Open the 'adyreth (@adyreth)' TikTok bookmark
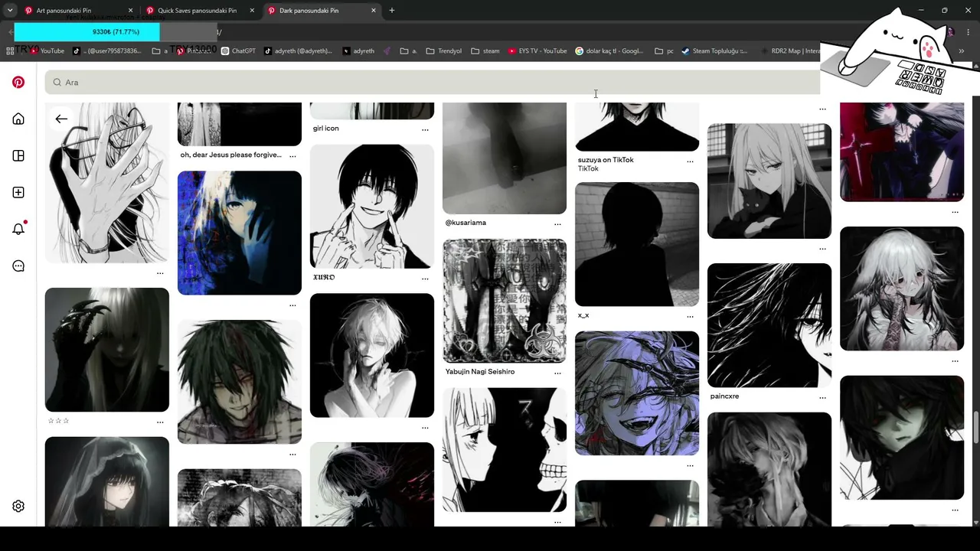This screenshot has height=551, width=980. click(x=298, y=51)
